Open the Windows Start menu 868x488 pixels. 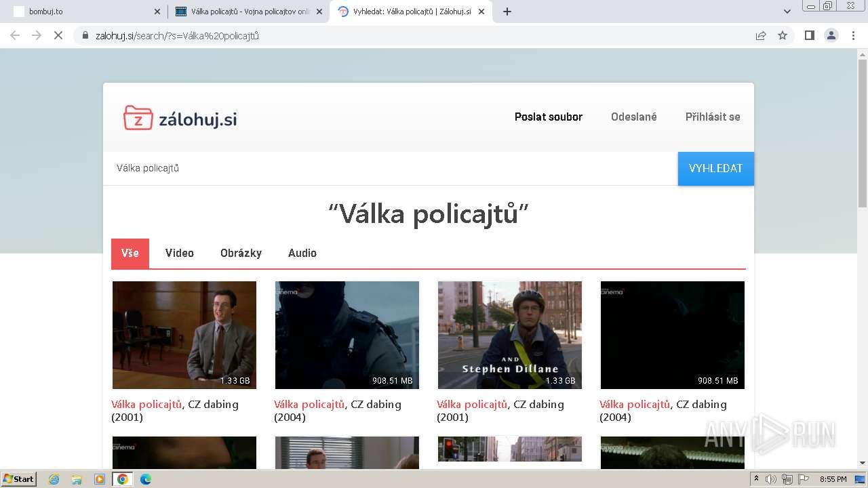pos(18,479)
